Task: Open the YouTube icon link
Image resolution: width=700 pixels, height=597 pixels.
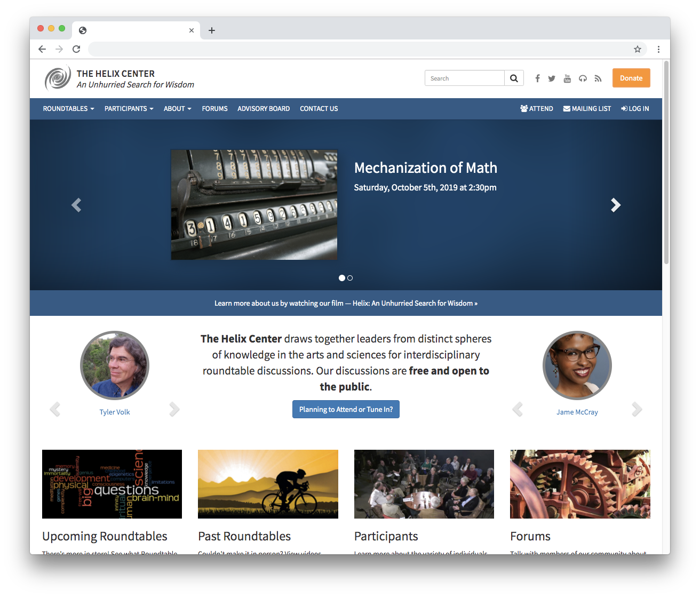Action: tap(567, 78)
